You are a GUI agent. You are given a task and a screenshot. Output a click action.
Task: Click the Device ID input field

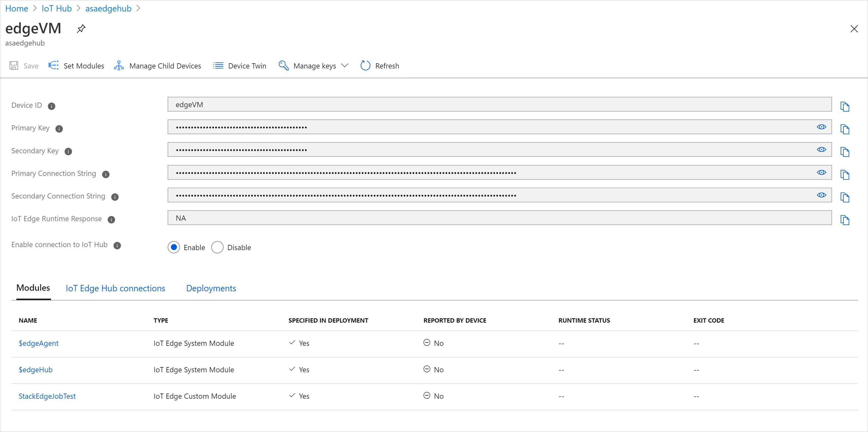click(499, 104)
